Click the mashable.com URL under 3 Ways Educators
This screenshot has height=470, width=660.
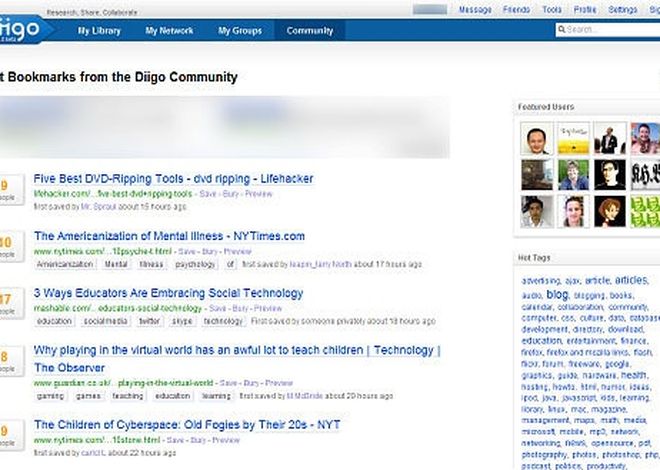[118, 308]
